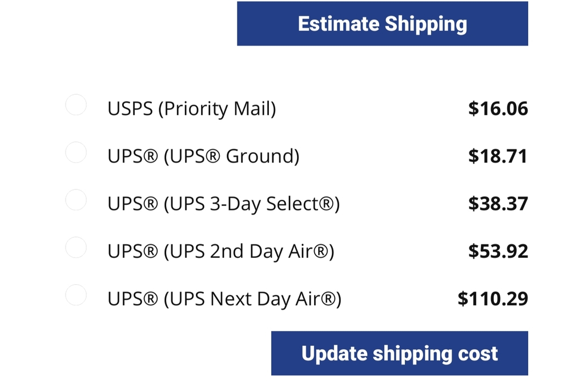Select the UPS 3-Day Select radio button
571x392 pixels.
click(x=76, y=200)
